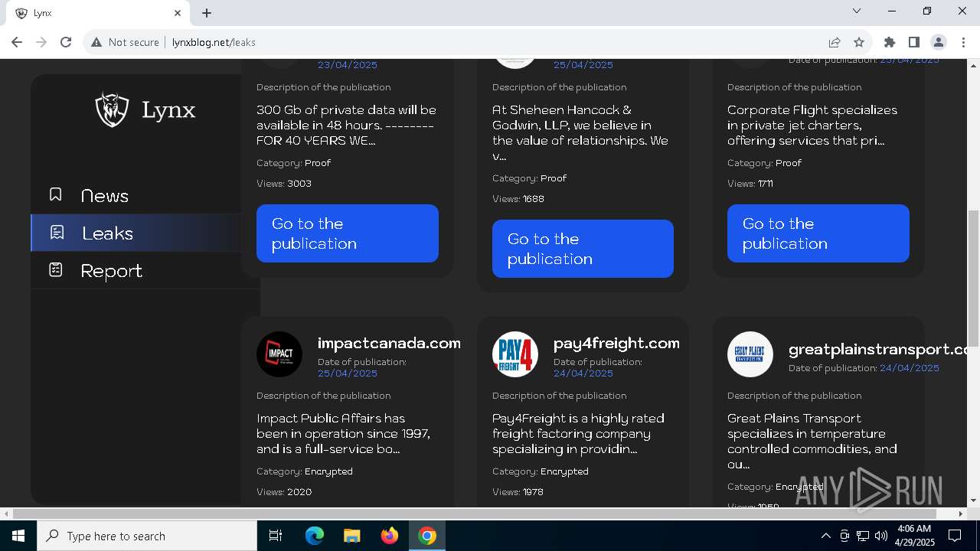The image size is (980, 551).
Task: Click the pay4freight.com title
Action: (616, 344)
